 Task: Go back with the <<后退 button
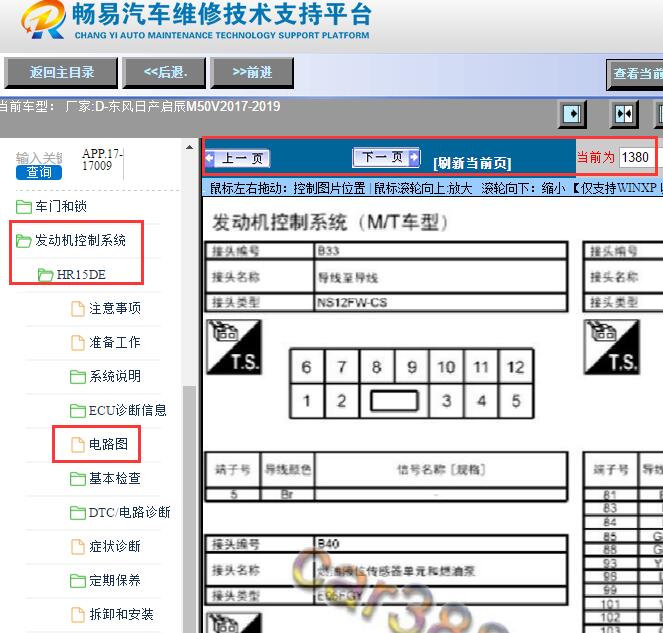click(164, 73)
